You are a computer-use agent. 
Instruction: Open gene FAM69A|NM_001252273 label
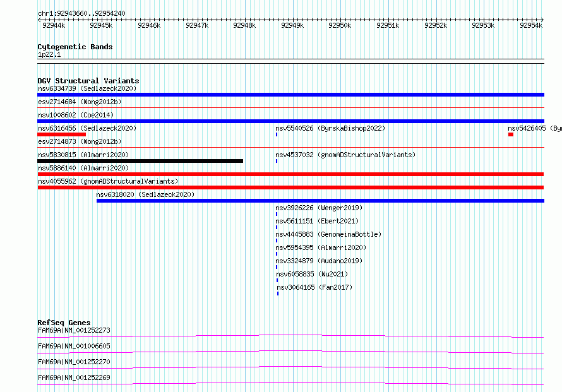click(74, 330)
